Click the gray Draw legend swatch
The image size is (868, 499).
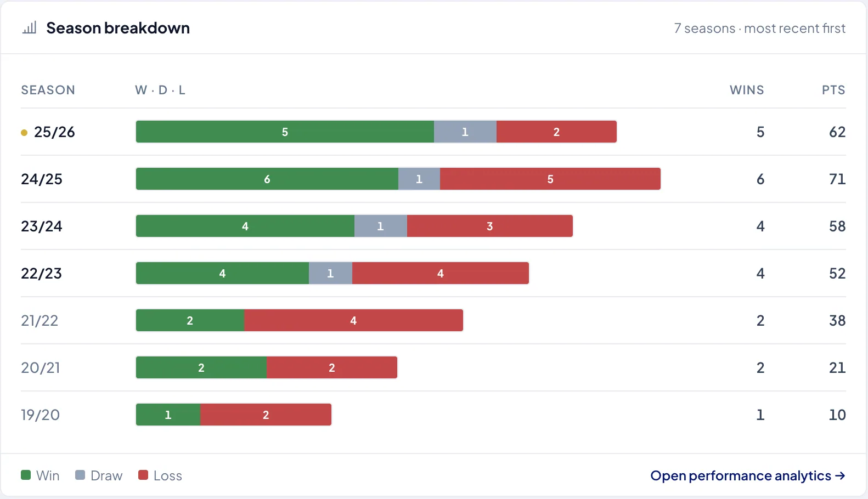point(80,475)
